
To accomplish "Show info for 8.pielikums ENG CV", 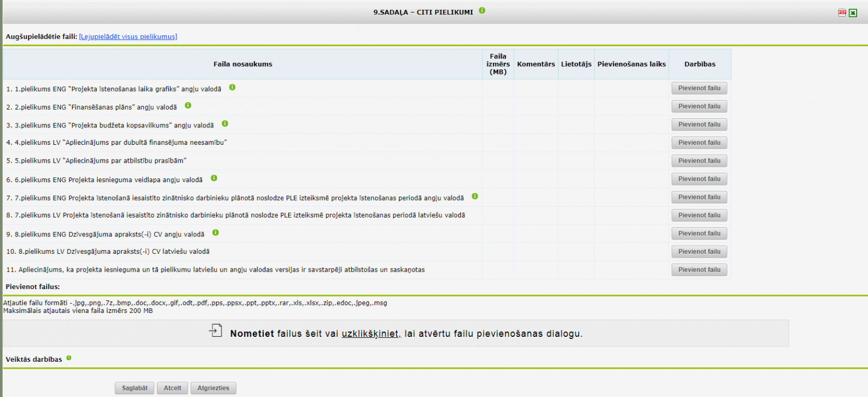I will click(216, 233).
